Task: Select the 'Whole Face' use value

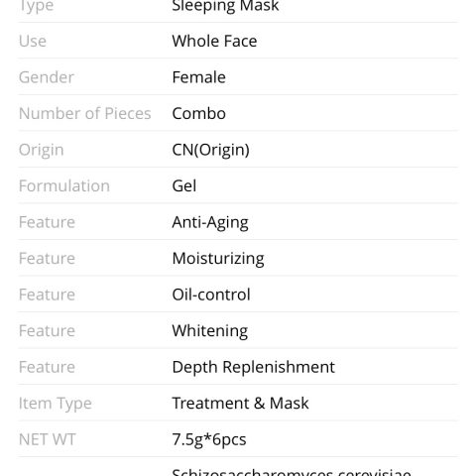Action: (214, 41)
